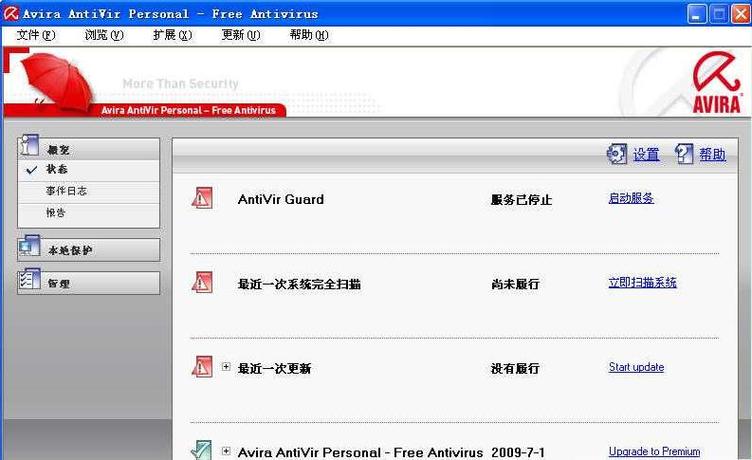Expand the 最近一次更新 details

[x=226, y=367]
